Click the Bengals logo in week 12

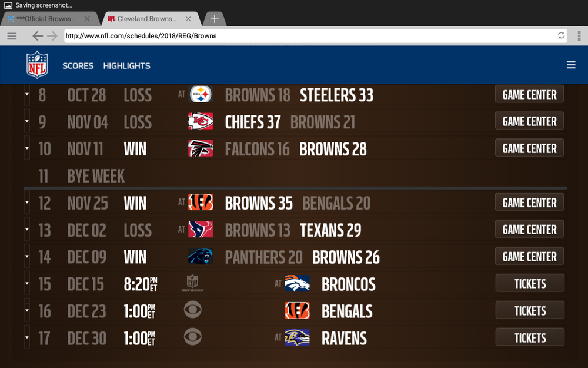pyautogui.click(x=201, y=203)
